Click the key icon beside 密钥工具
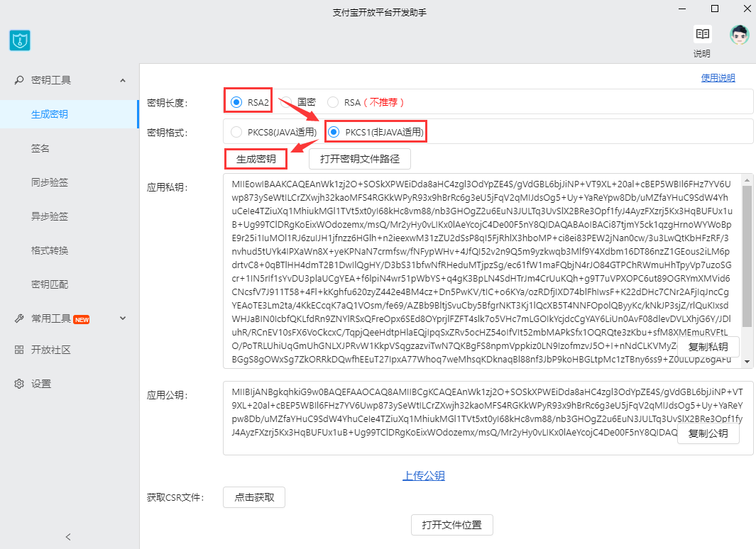Viewport: 756px width, 549px height. point(19,80)
